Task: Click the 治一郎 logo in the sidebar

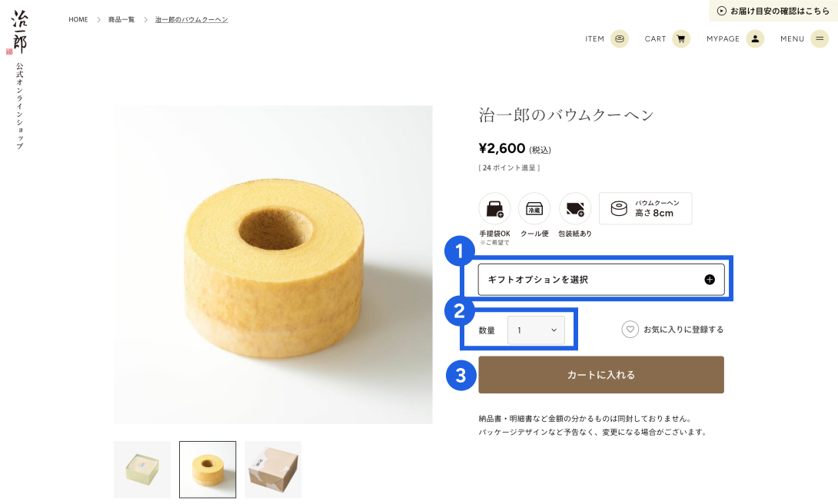Action: pos(19,32)
